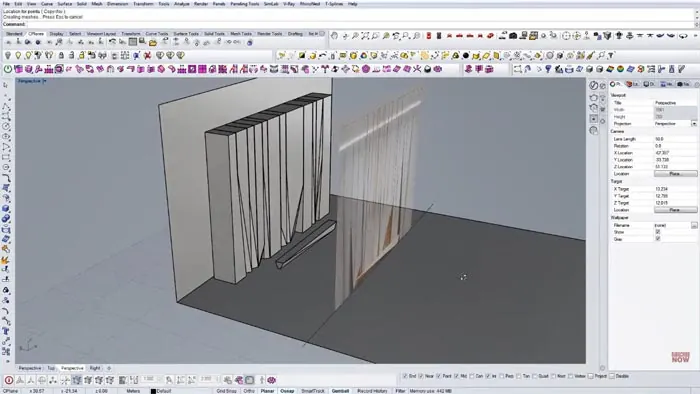Switch to the Right viewport tab
This screenshot has height=394, width=700.
click(95, 368)
